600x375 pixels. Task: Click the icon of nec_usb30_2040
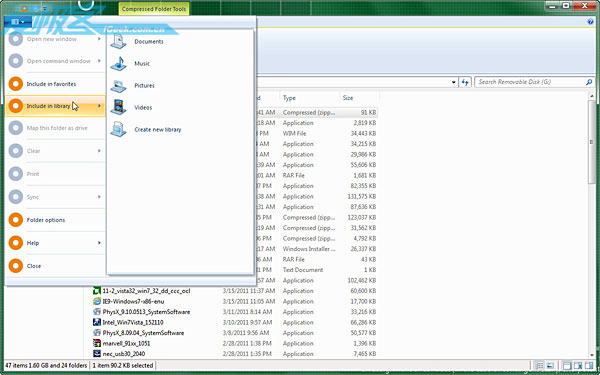coord(97,354)
